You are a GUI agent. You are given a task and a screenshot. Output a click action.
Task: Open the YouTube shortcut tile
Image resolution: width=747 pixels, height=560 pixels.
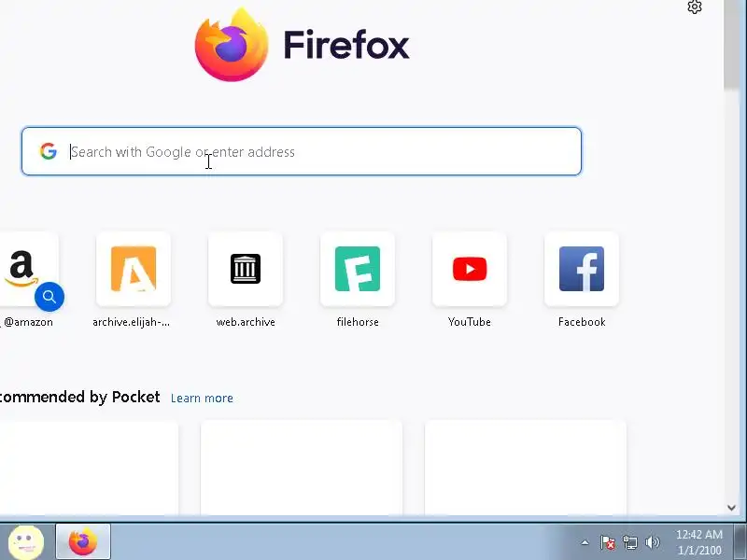point(470,269)
